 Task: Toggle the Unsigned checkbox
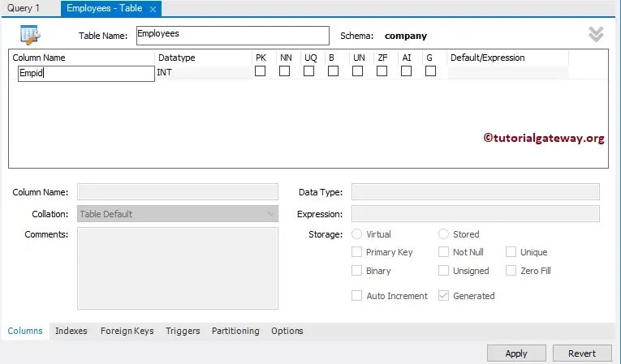pos(443,271)
